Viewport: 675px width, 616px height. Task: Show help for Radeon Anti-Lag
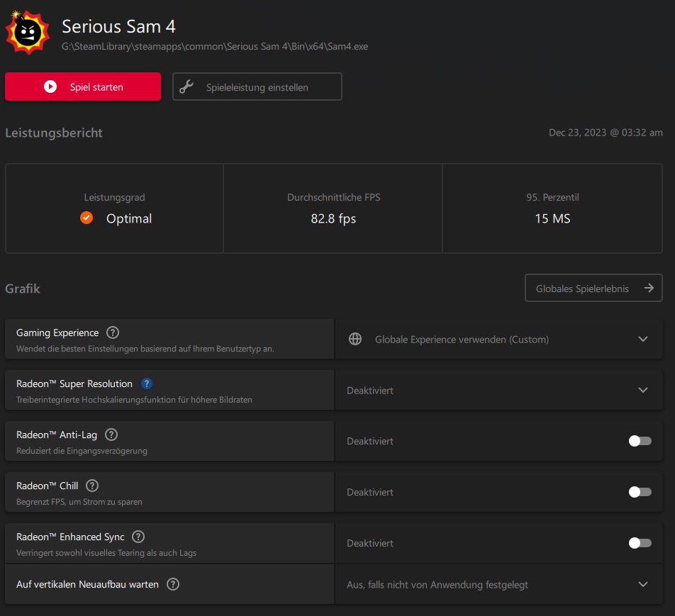[x=111, y=435]
